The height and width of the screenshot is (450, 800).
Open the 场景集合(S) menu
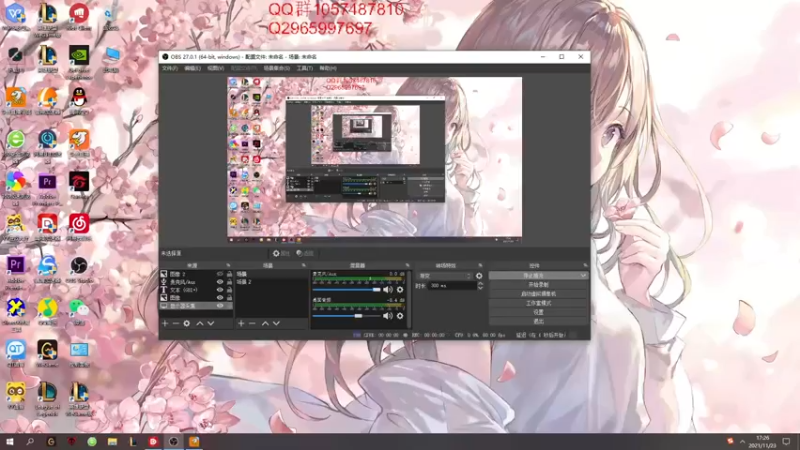277,68
